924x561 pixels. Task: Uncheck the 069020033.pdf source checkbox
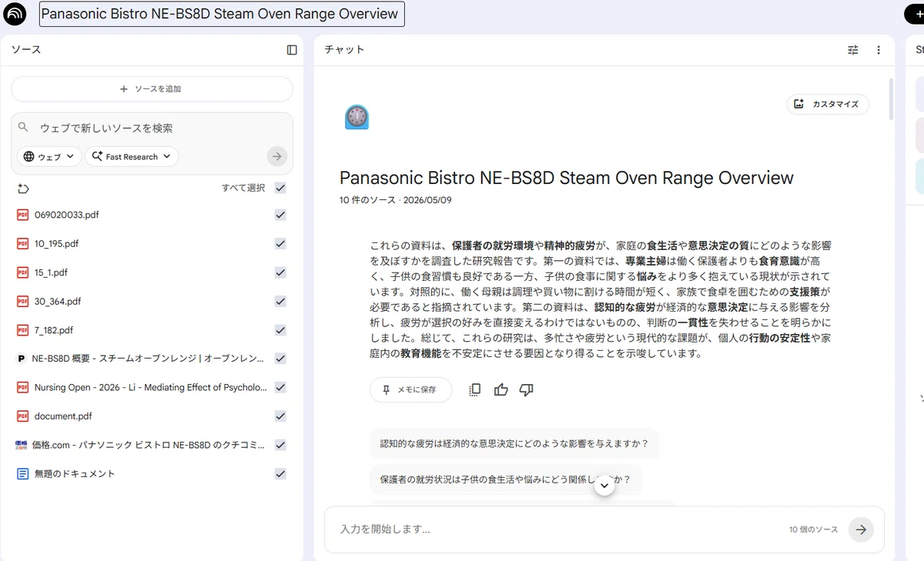tap(280, 215)
